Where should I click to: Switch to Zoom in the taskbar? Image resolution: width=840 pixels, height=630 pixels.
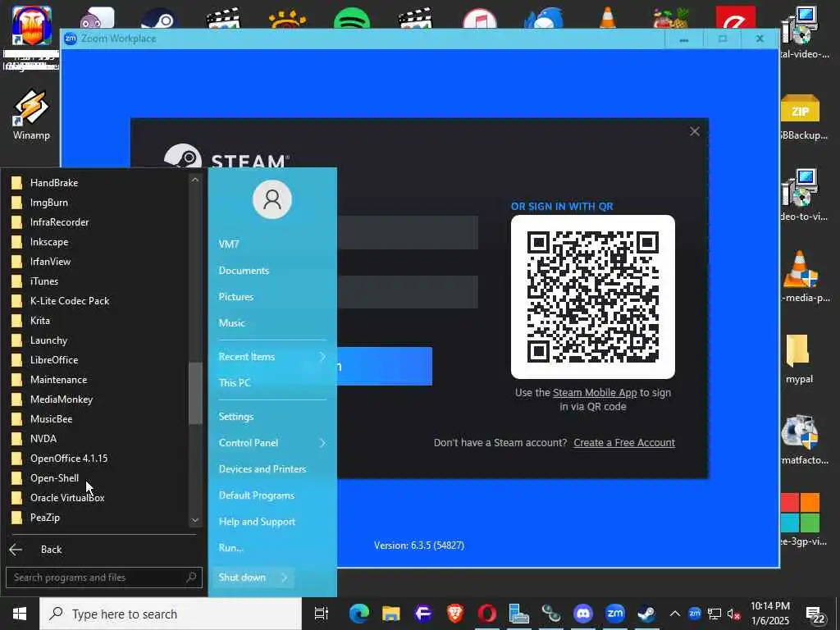tap(615, 614)
